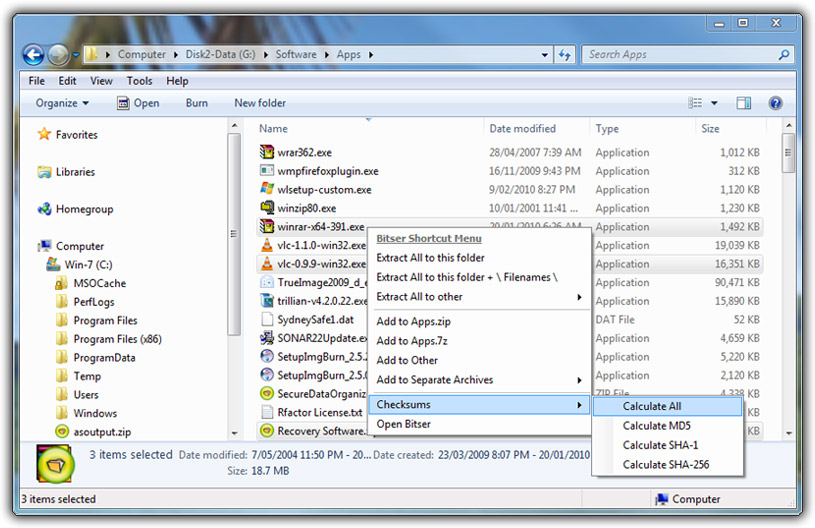Click the Refresh icon beside address bar
This screenshot has width=815, height=528.
(564, 55)
